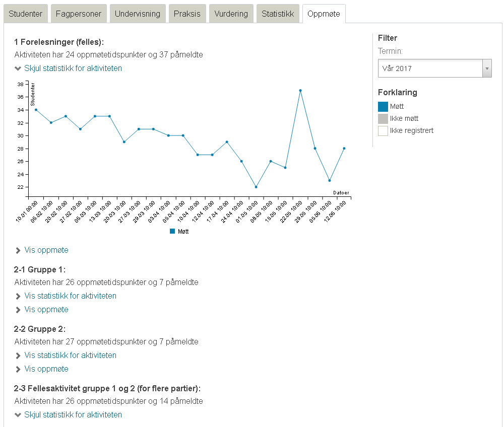Click the blue Møtt legend swatch in Forklaring
Image resolution: width=504 pixels, height=427 pixels.
[383, 107]
